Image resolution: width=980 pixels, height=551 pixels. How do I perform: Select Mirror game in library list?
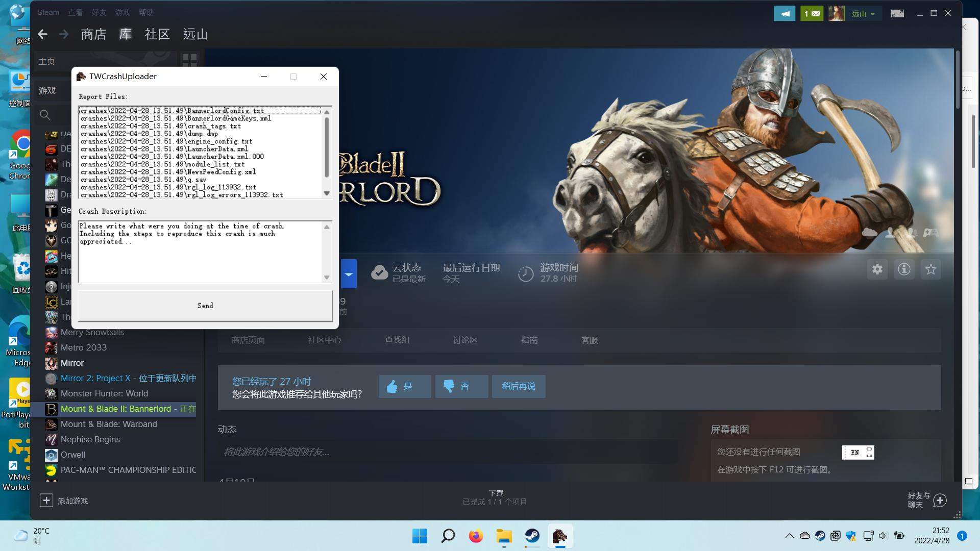(72, 363)
